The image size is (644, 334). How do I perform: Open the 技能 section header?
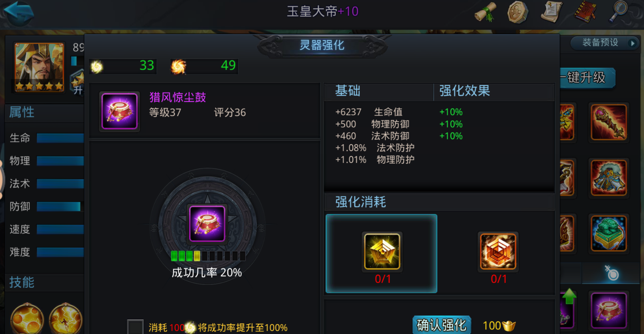22,282
